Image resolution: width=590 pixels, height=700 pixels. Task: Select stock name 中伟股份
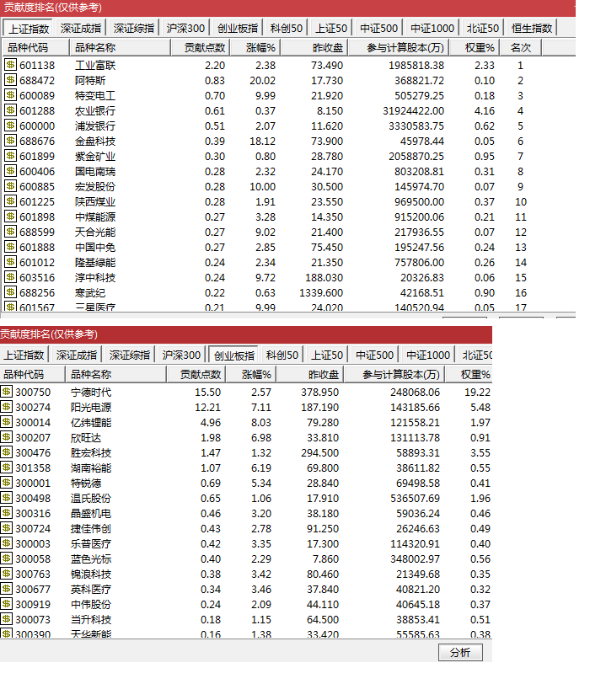tap(91, 605)
